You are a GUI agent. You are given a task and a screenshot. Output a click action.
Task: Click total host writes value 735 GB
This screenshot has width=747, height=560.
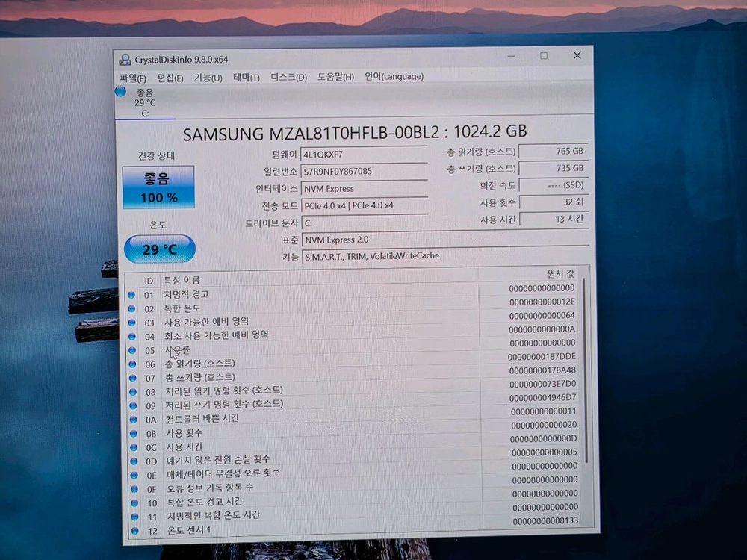(554, 168)
